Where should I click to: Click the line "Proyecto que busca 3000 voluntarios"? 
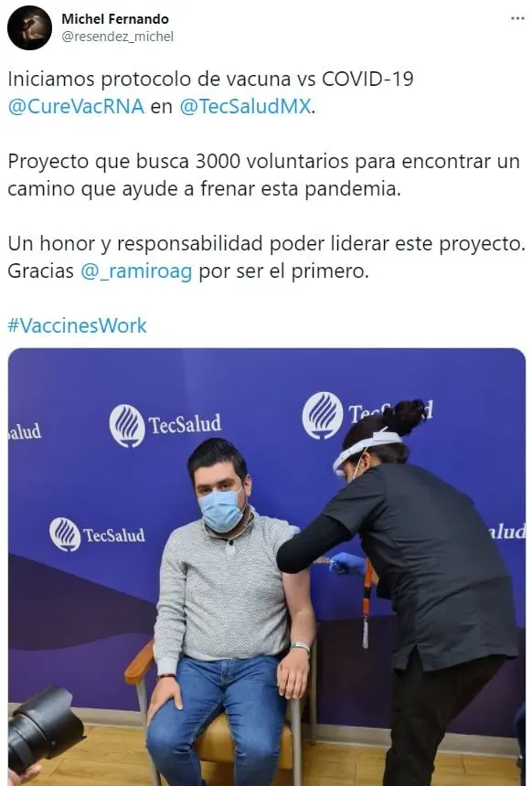(x=264, y=162)
